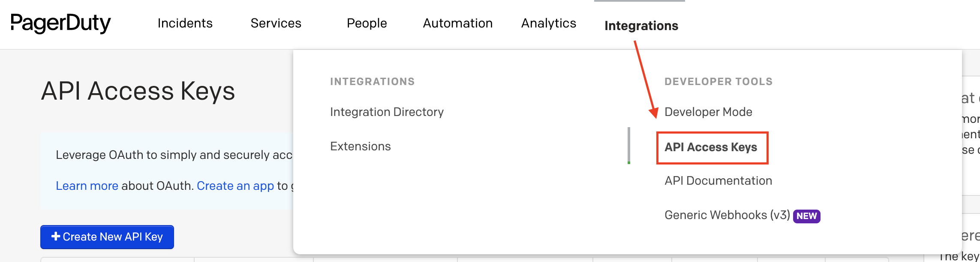
Task: Go to Integration Directory
Action: pos(387,112)
